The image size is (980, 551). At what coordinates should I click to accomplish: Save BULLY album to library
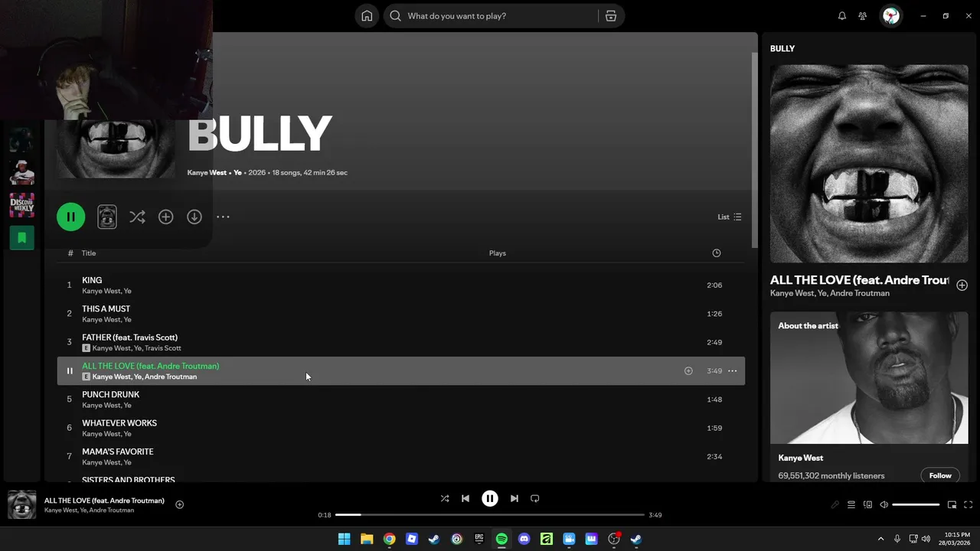coord(165,217)
